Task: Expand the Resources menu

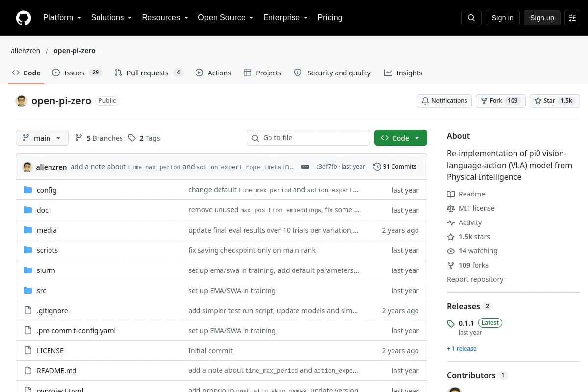Action: pos(165,18)
